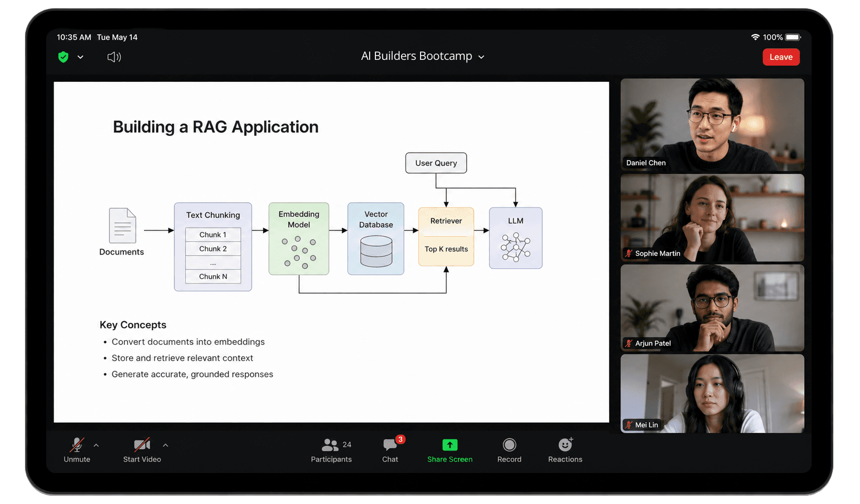Screen dimensions: 860x504
Task: Click the Wi-Fi status icon
Action: pos(755,37)
